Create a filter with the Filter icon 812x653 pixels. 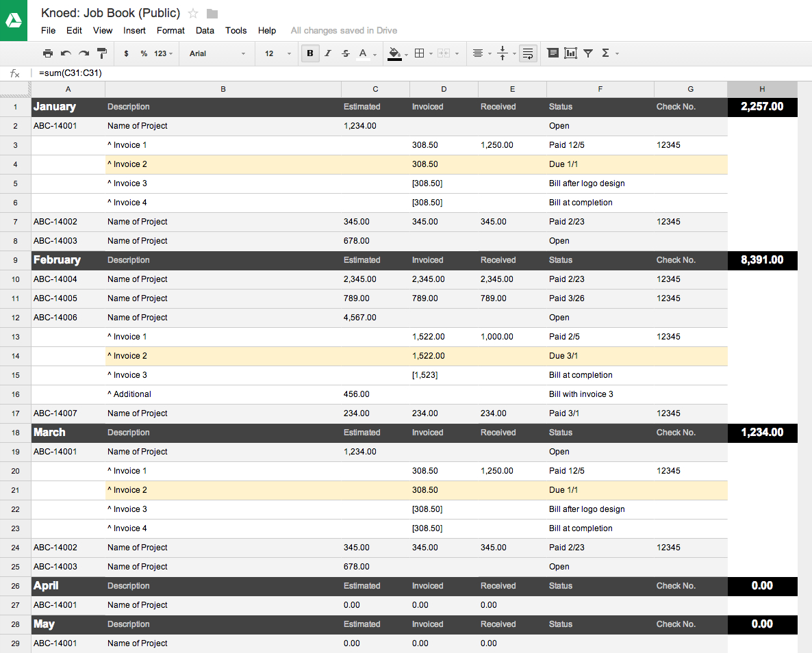tap(588, 53)
